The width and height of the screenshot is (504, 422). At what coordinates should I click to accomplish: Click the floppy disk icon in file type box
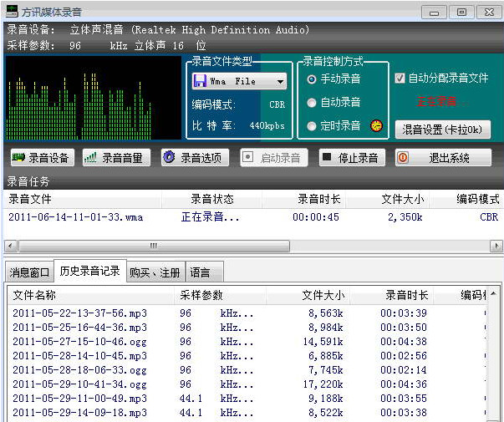click(x=200, y=81)
